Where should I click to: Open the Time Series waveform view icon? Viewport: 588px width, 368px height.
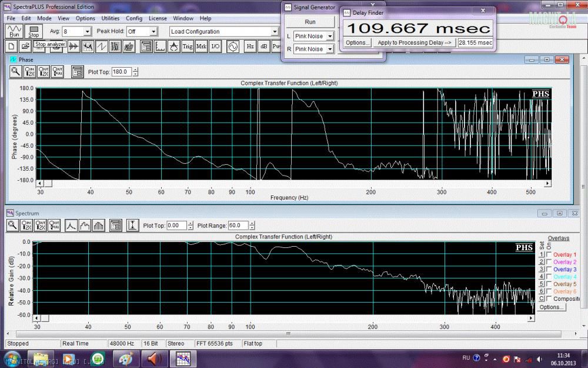[x=74, y=47]
